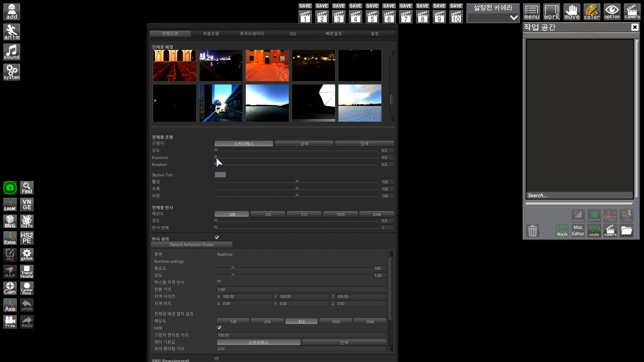Click the Redo arrow icon
This screenshot has height=362, width=644.
pyautogui.click(x=27, y=322)
